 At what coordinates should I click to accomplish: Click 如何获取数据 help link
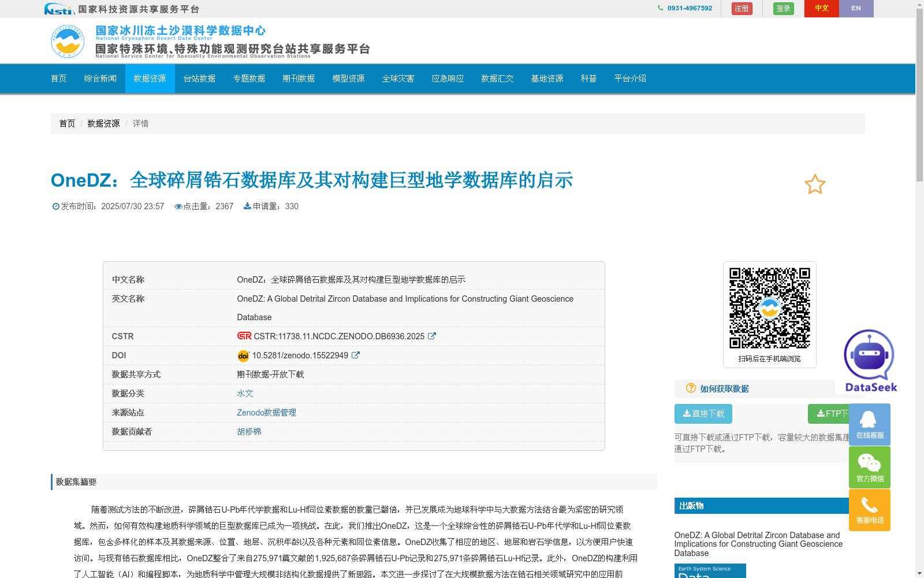point(724,389)
